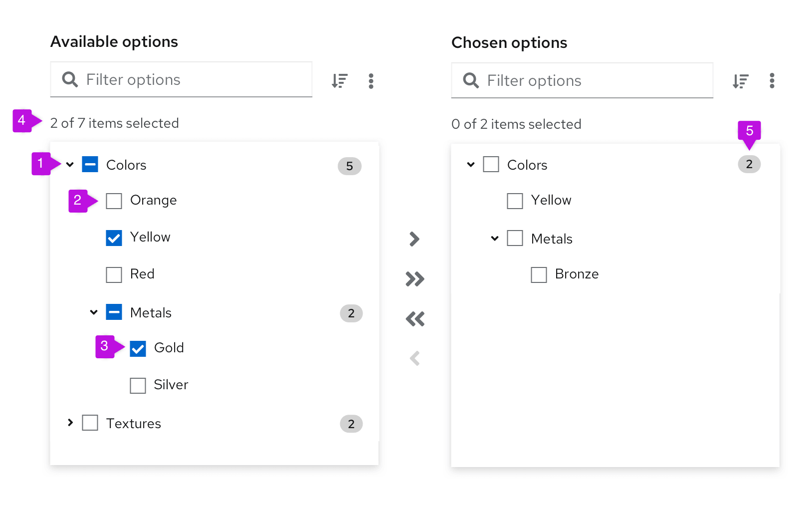
Task: Open kebab menu for Available options
Action: (x=371, y=81)
